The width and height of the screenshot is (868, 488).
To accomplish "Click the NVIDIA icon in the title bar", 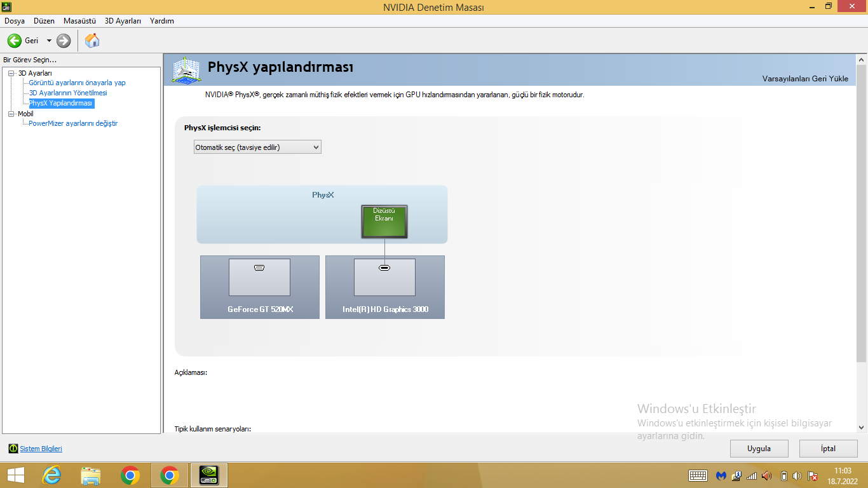I will click(6, 6).
